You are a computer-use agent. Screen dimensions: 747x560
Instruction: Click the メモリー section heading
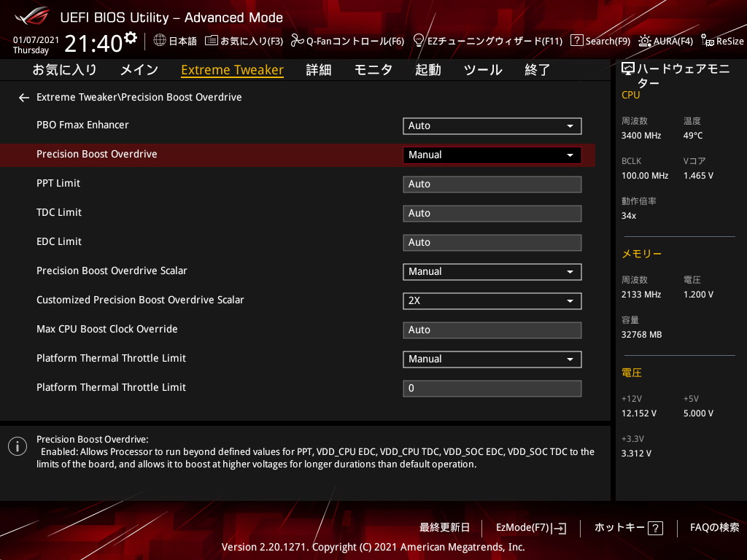tap(641, 254)
